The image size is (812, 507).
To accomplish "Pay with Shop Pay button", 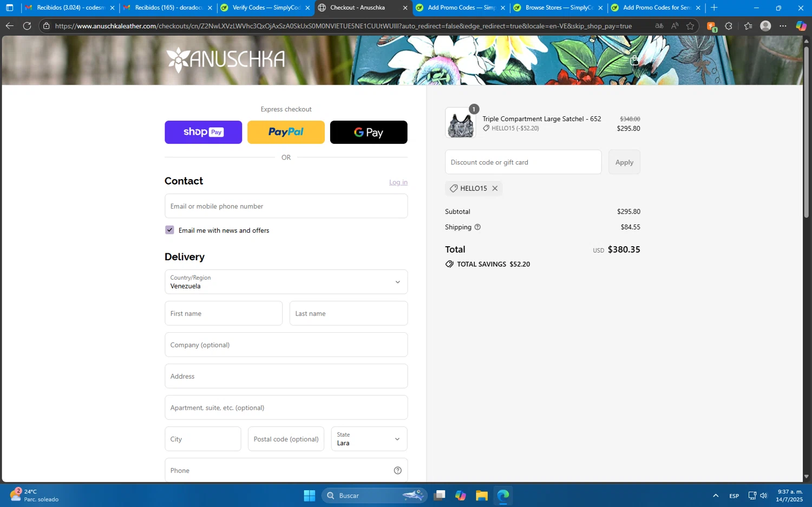I will pyautogui.click(x=203, y=132).
